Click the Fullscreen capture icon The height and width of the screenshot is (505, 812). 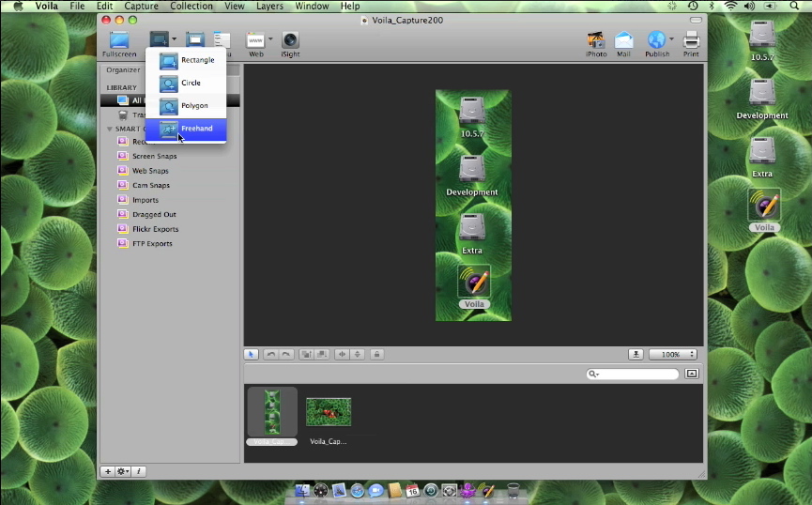pyautogui.click(x=119, y=39)
